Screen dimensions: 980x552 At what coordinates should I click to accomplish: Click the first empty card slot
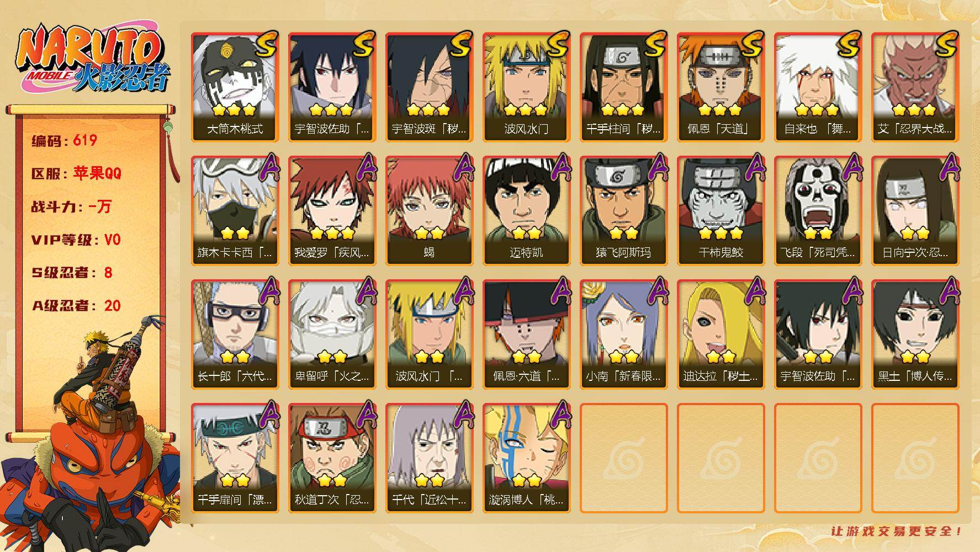click(624, 458)
